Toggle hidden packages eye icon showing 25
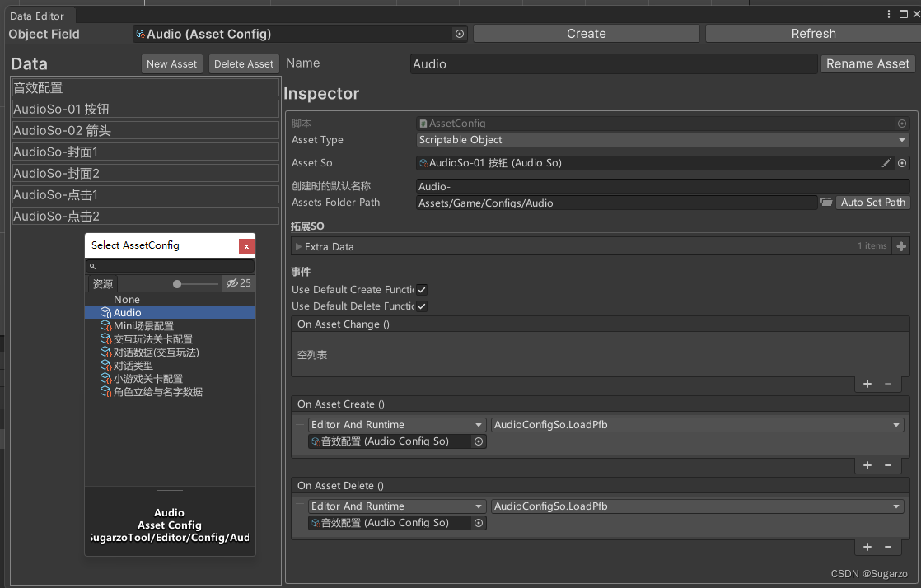 pos(238,283)
